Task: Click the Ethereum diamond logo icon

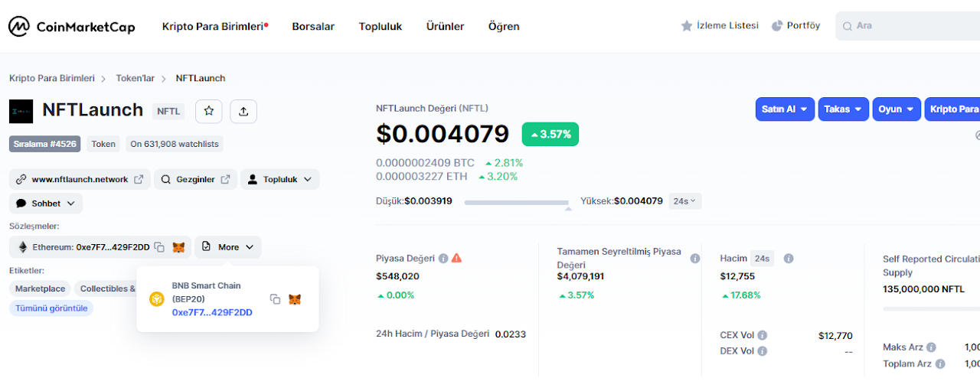Action: coord(23,247)
